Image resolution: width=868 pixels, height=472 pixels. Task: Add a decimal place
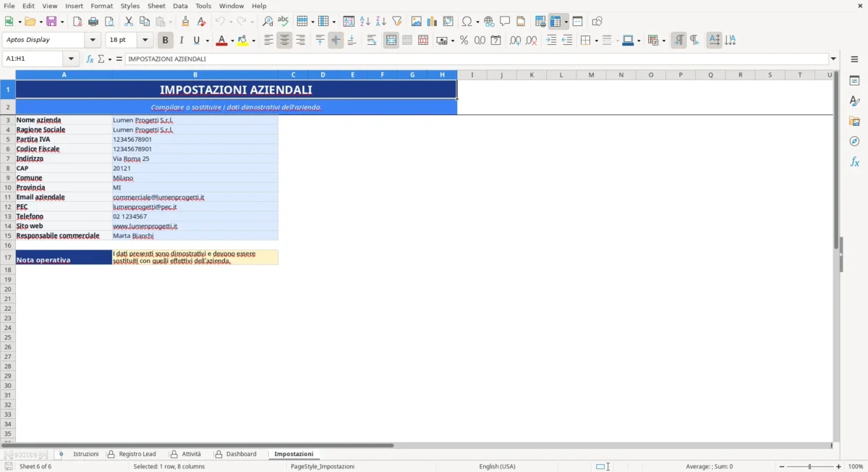(515, 41)
